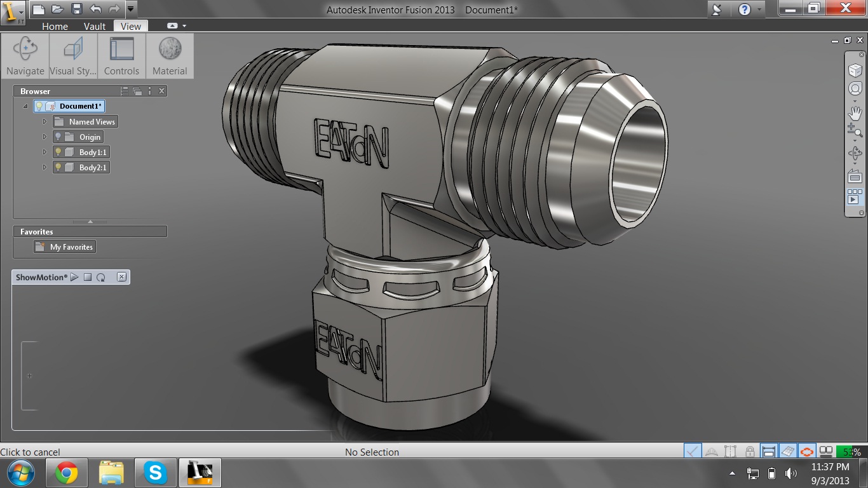
Task: Switch to the Home ribbon tab
Action: pos(55,26)
